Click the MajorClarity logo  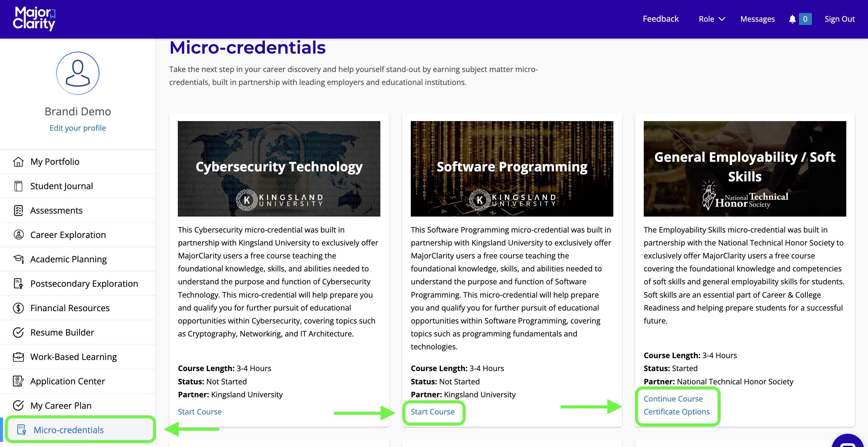pos(34,19)
